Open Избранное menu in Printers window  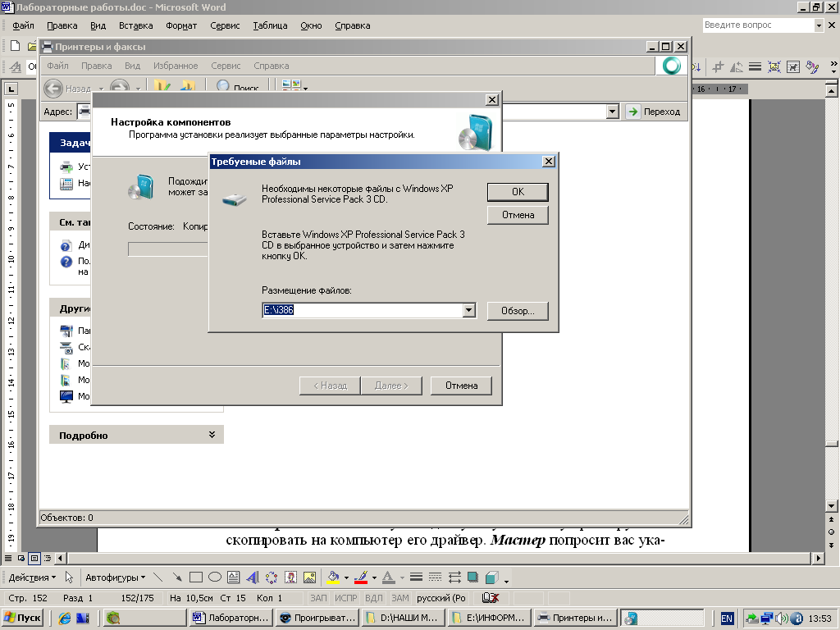pyautogui.click(x=176, y=66)
